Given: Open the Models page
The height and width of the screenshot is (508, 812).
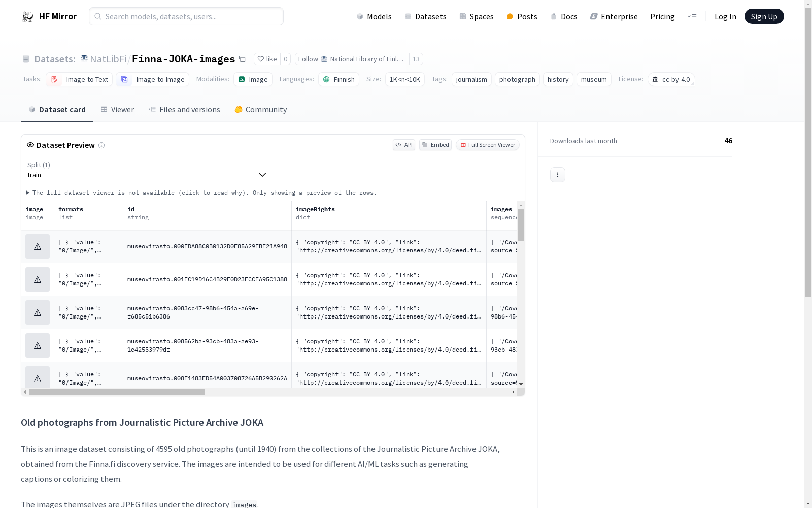Looking at the screenshot, I should [374, 16].
